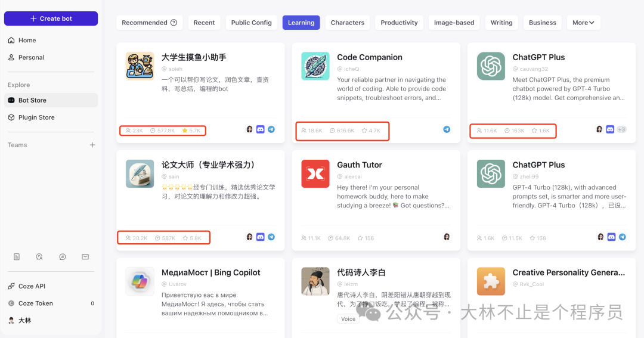
Task: Select the Image-based category tab
Action: click(454, 23)
